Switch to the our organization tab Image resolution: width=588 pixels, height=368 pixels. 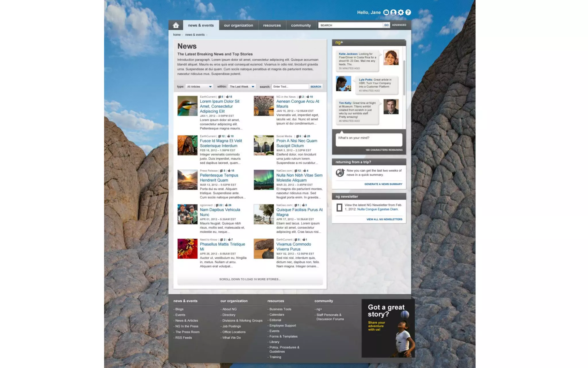(238, 25)
